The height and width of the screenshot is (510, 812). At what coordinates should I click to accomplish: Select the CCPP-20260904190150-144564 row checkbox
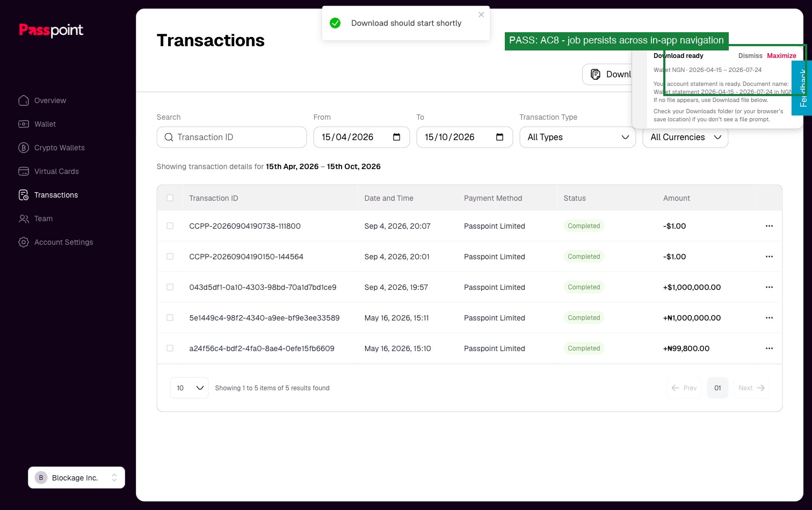(170, 257)
